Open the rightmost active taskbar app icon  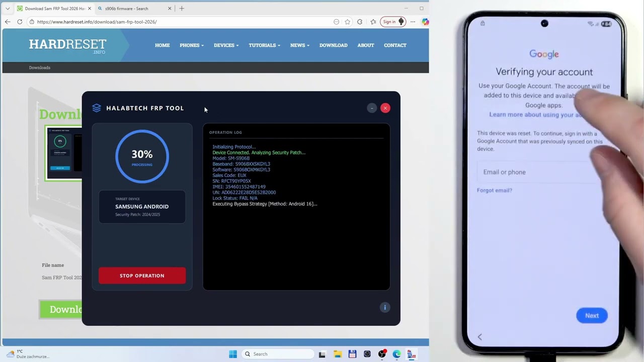coord(412,354)
